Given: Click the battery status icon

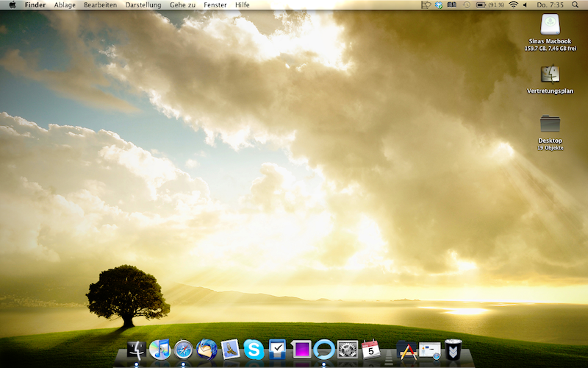Looking at the screenshot, I should point(481,5).
